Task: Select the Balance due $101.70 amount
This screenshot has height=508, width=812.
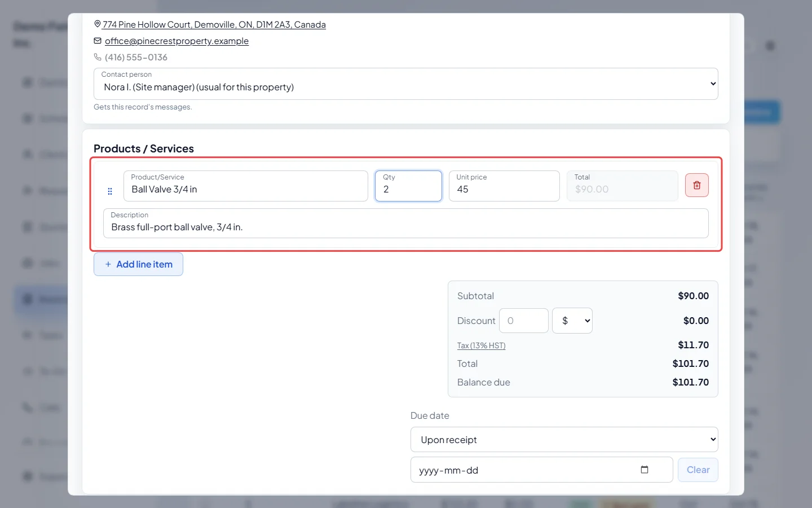Action: click(x=690, y=382)
